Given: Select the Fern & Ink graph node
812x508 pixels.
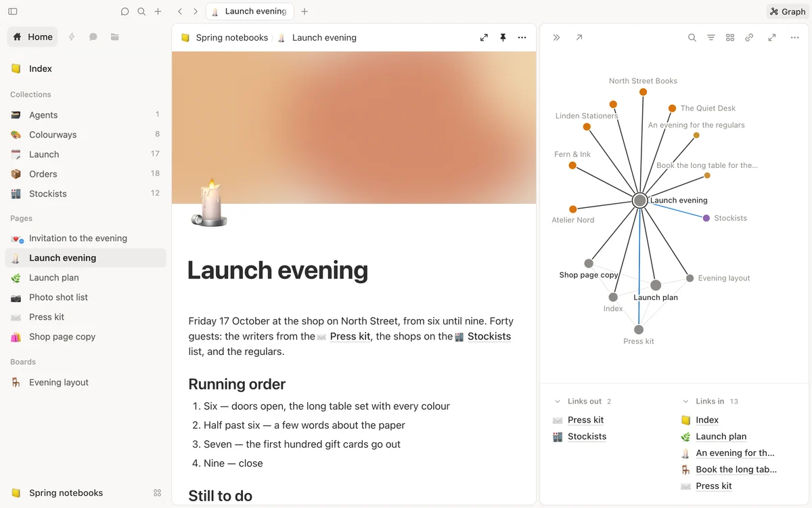Looking at the screenshot, I should click(x=572, y=165).
